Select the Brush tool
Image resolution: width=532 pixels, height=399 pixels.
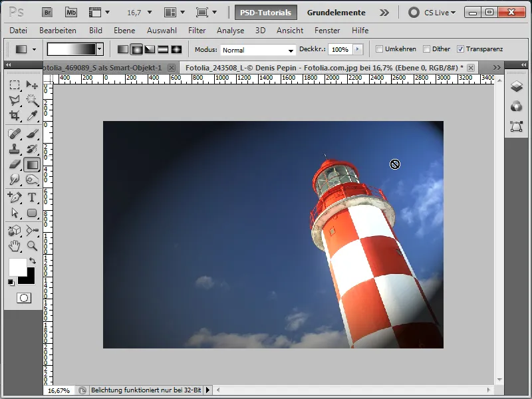click(x=32, y=134)
